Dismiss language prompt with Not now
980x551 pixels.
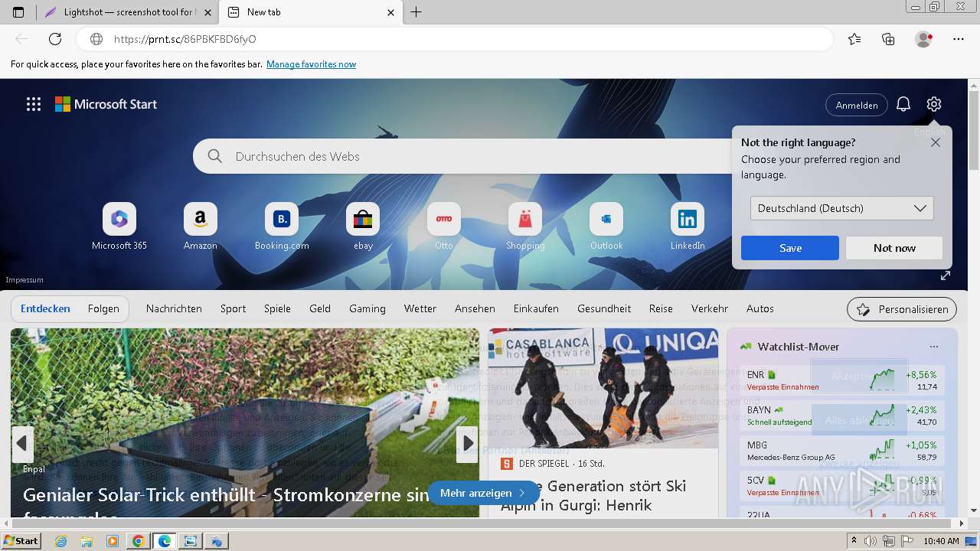(894, 248)
